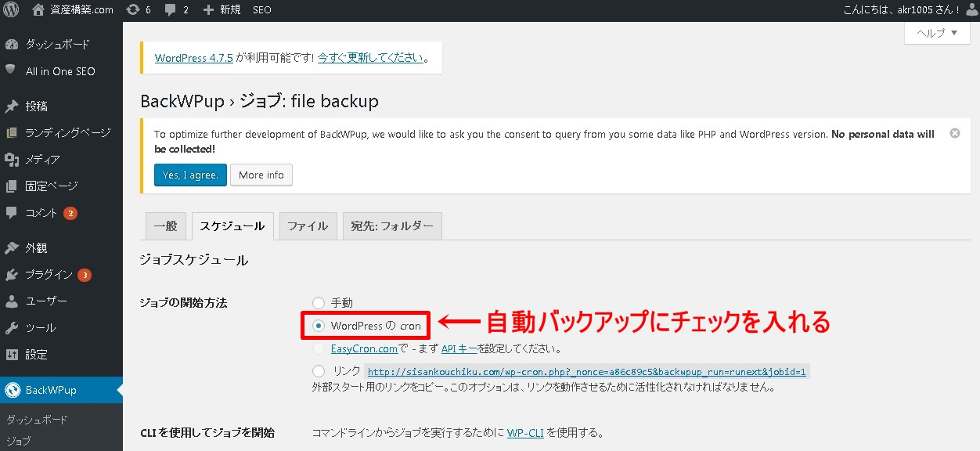Click the plus icon for 新規
Screen dimensions: 980x451
(x=208, y=10)
